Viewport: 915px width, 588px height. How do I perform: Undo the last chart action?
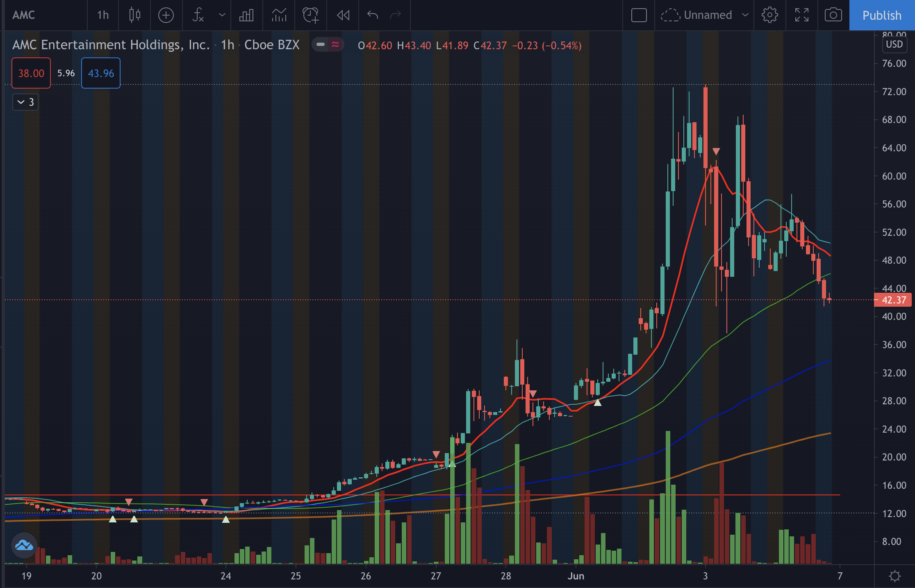pos(372,15)
